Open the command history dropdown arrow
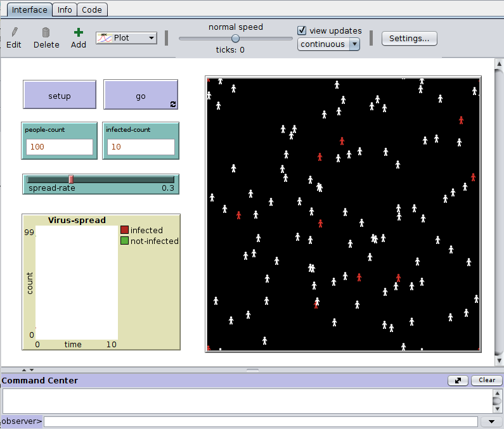Screen dimensions: 504x429 tap(491, 421)
